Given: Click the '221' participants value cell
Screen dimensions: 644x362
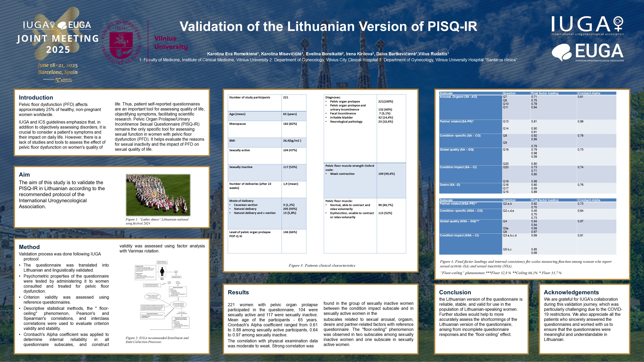Looking at the screenshot, I should 294,103.
